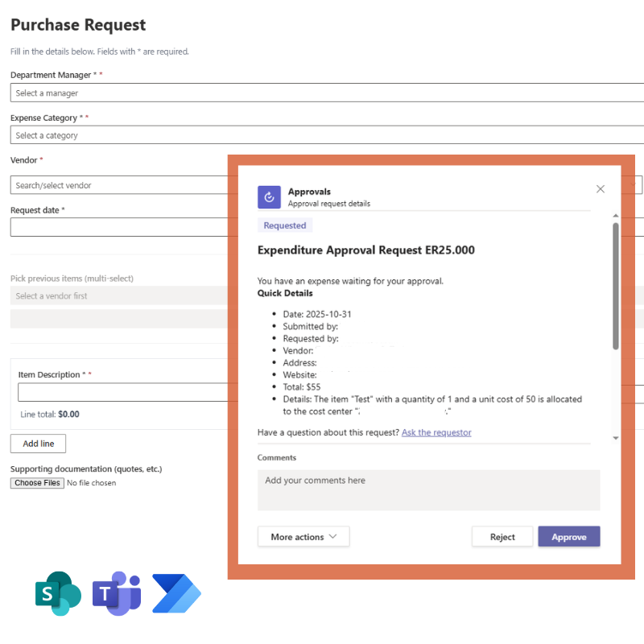Click Choose Files for supporting documentation

[37, 483]
